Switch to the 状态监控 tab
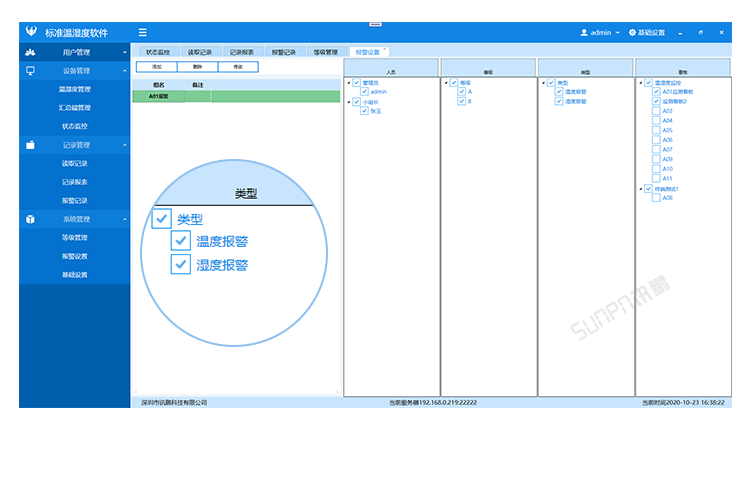Image resolution: width=750 pixels, height=503 pixels. click(x=158, y=51)
